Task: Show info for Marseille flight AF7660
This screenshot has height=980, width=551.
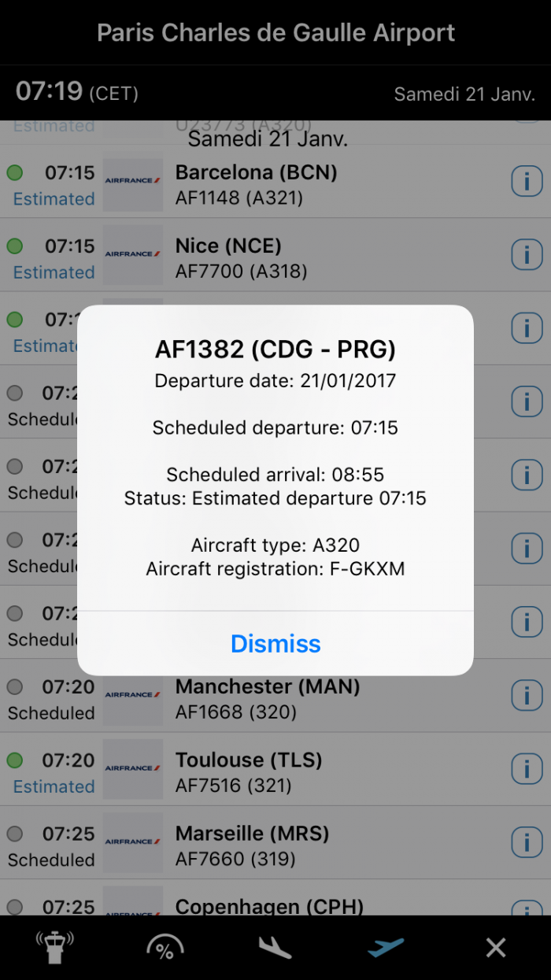Action: pos(527,842)
